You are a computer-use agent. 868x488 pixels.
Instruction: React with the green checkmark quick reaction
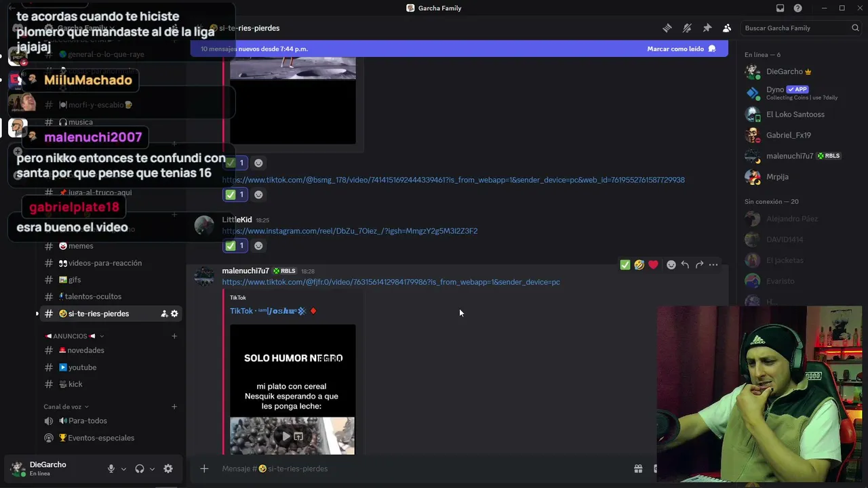625,265
